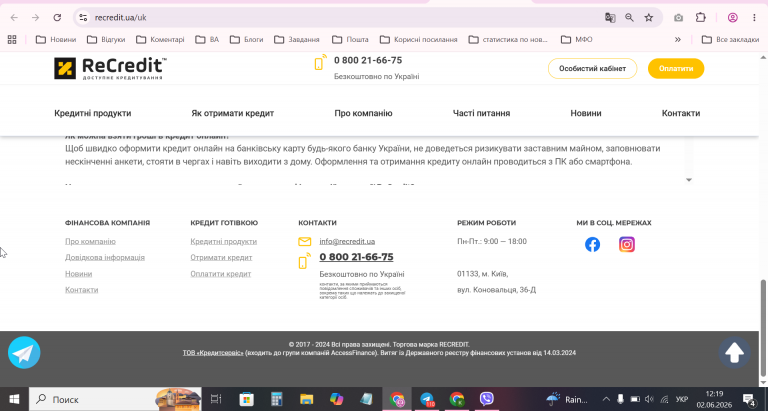The width and height of the screenshot is (768, 411).
Task: Click the Особистий кабінет button
Action: [592, 69]
